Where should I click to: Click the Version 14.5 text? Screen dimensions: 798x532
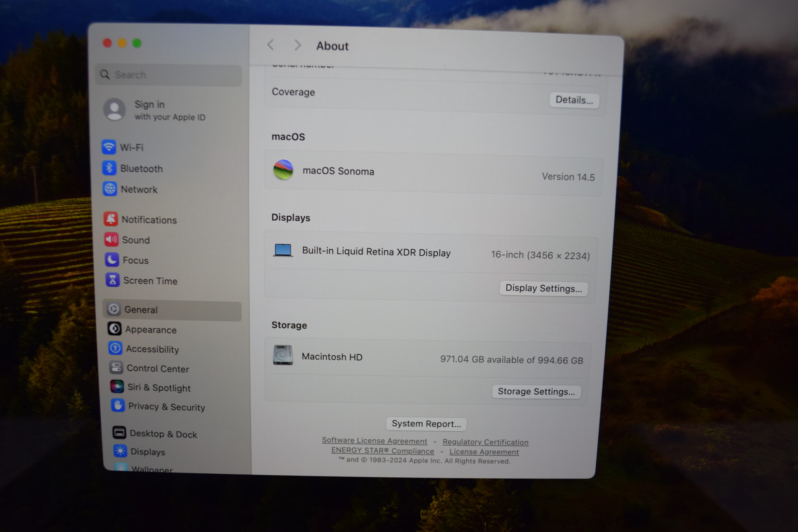pyautogui.click(x=568, y=177)
